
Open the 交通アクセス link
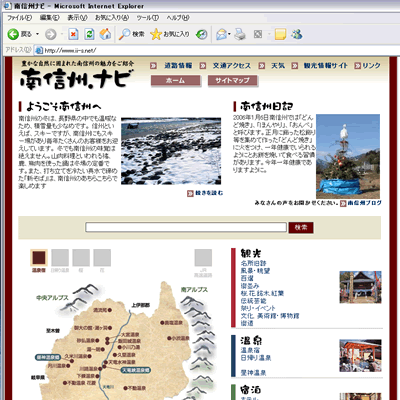pos(232,66)
